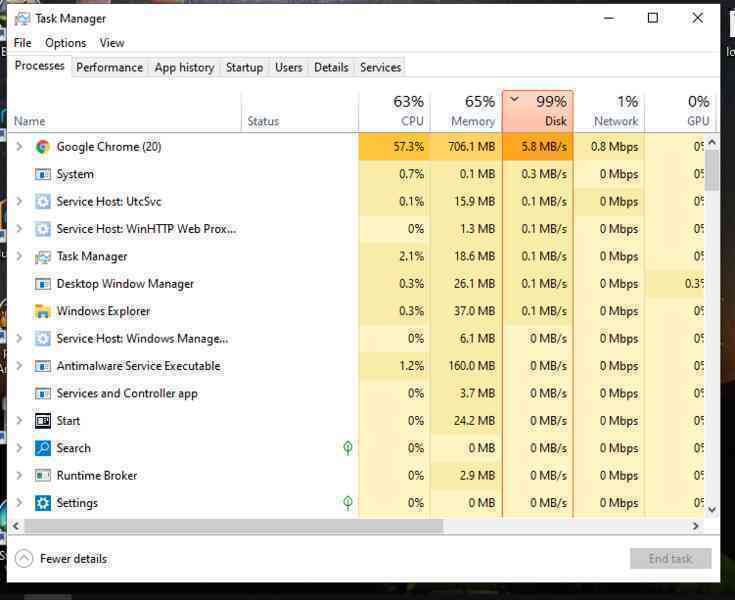The height and width of the screenshot is (600, 735).
Task: Click the Windows Explorer folder icon
Action: [43, 311]
